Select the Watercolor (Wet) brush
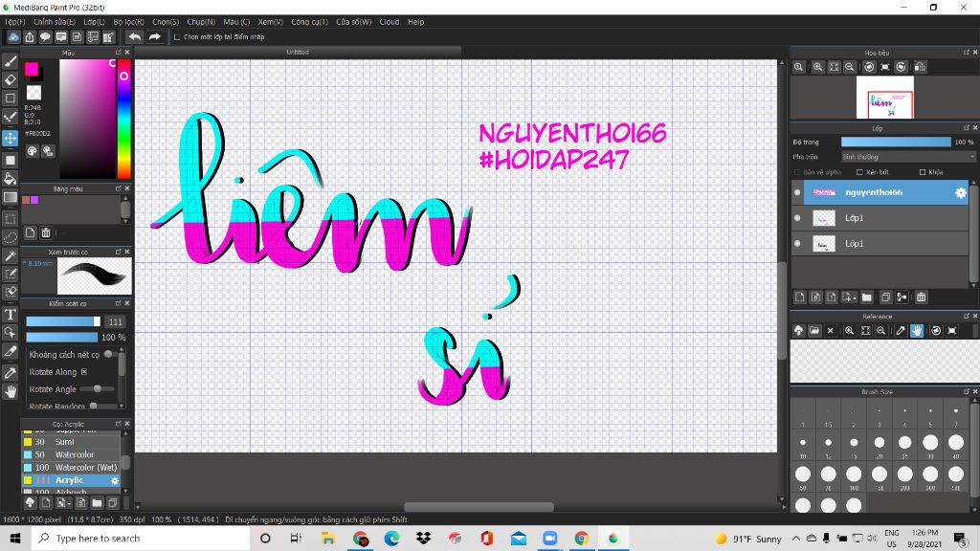 pos(71,467)
